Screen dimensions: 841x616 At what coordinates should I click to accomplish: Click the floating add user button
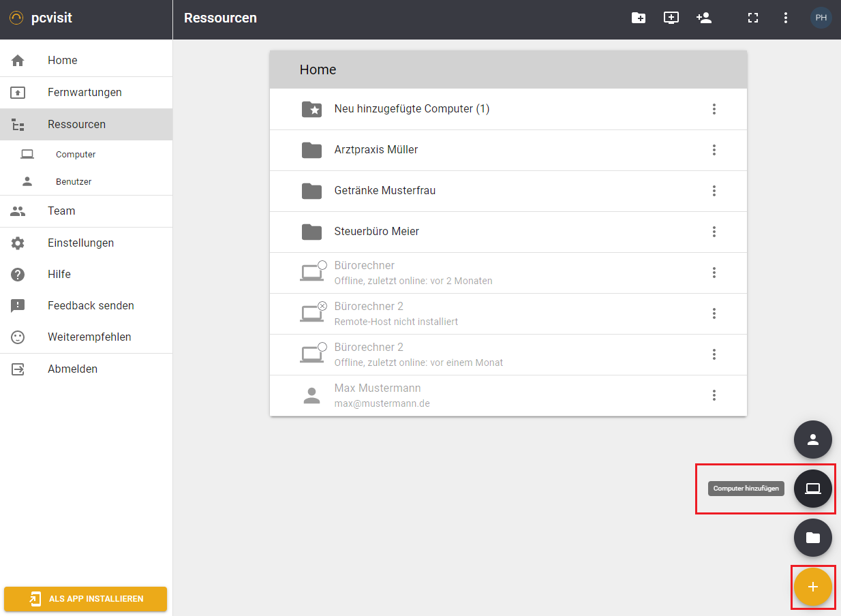[812, 440]
